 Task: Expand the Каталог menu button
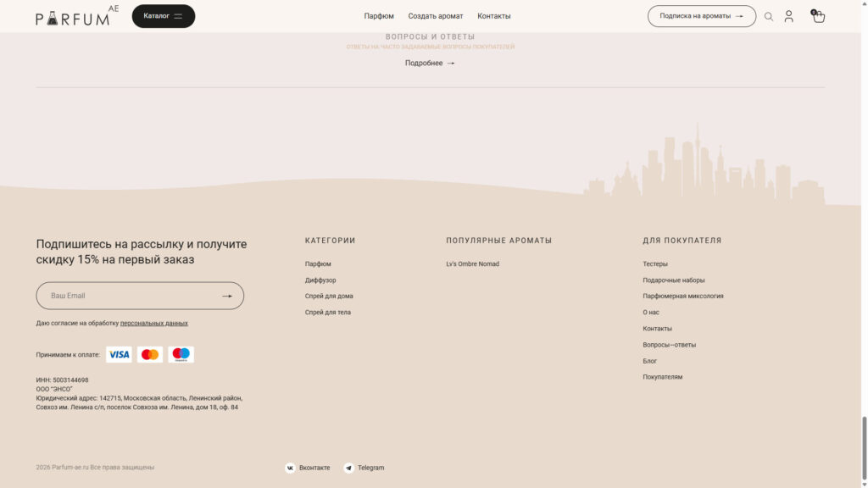tap(163, 16)
